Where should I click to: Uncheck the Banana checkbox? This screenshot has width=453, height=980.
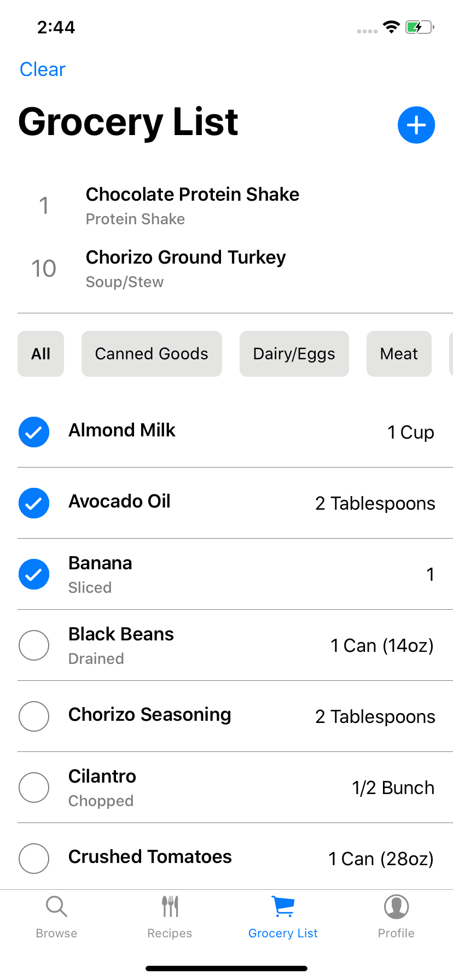(34, 574)
